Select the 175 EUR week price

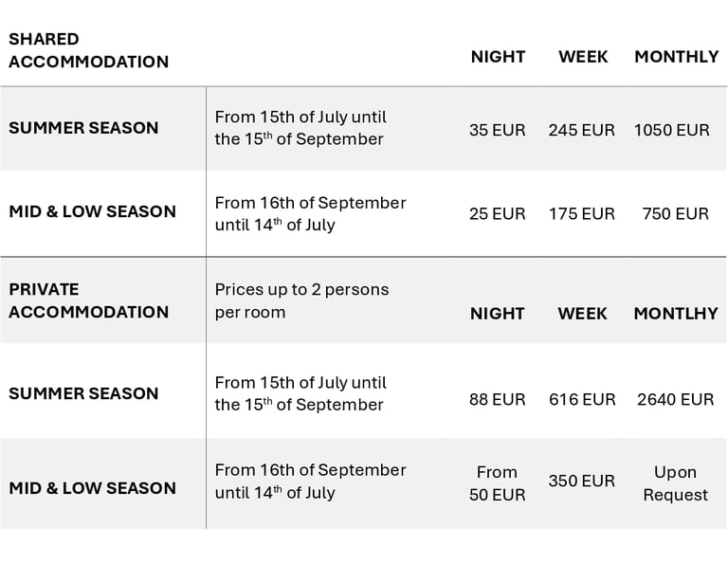tap(581, 213)
